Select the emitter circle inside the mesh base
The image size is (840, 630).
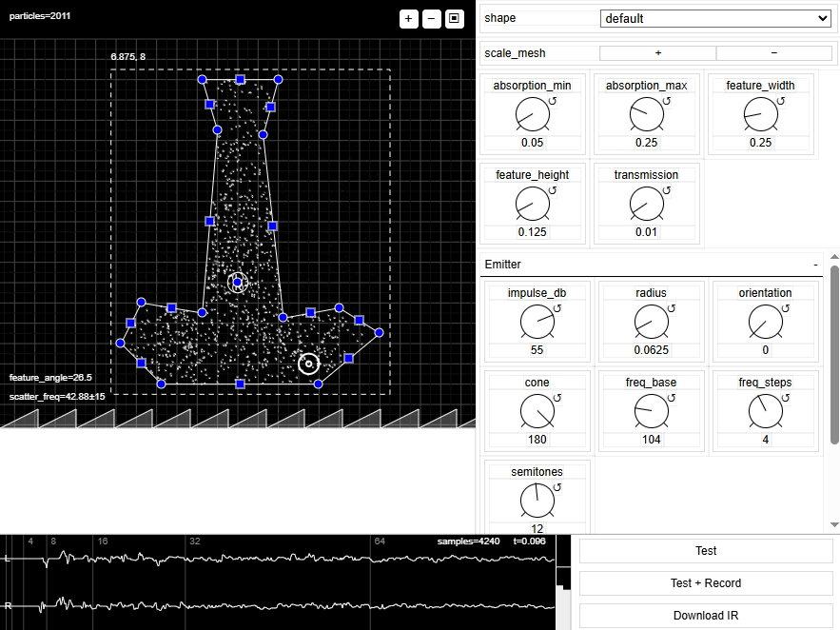tap(308, 364)
